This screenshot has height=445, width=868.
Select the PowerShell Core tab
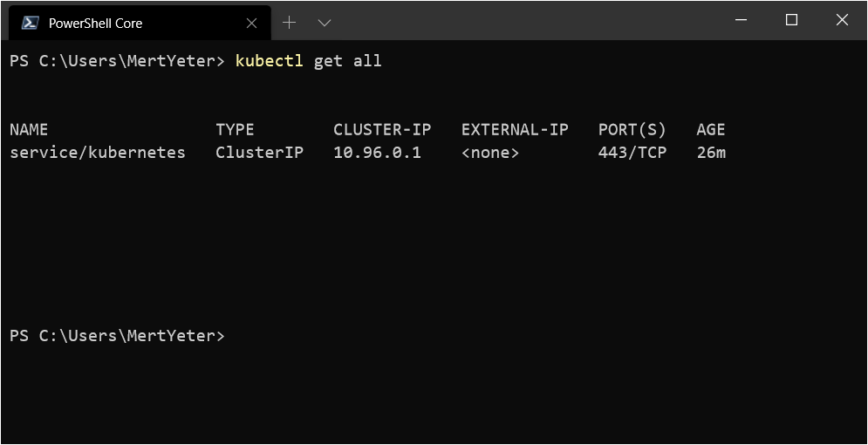coord(140,23)
